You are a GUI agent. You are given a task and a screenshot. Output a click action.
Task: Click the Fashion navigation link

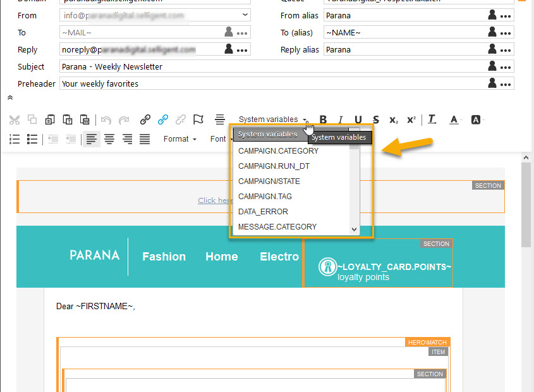pos(164,257)
